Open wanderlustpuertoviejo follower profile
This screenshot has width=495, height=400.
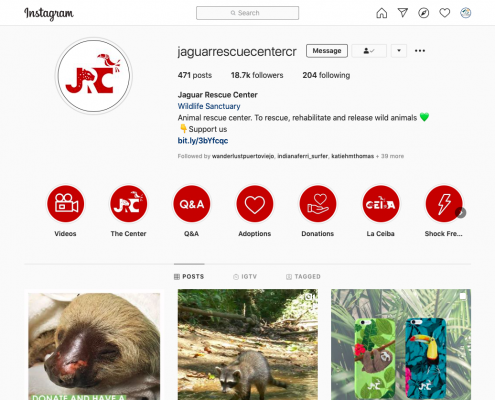point(243,156)
